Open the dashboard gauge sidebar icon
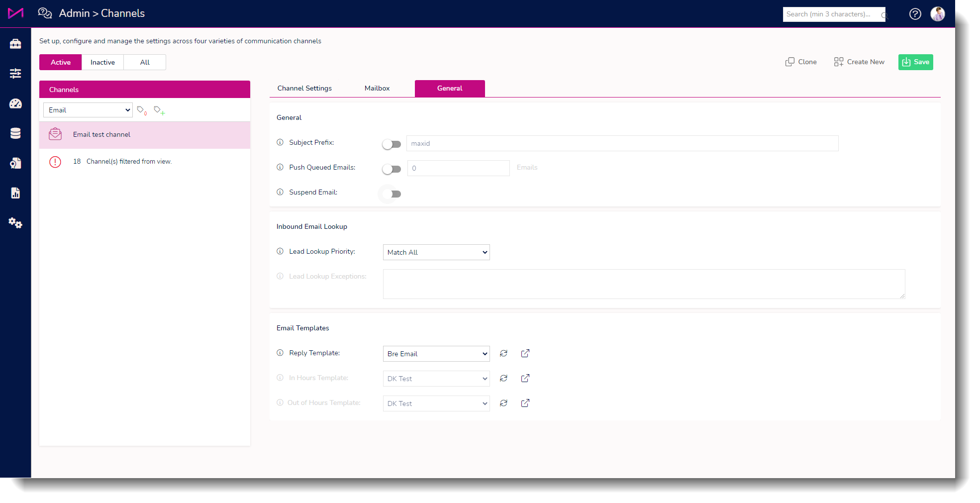Image resolution: width=980 pixels, height=503 pixels. point(15,103)
